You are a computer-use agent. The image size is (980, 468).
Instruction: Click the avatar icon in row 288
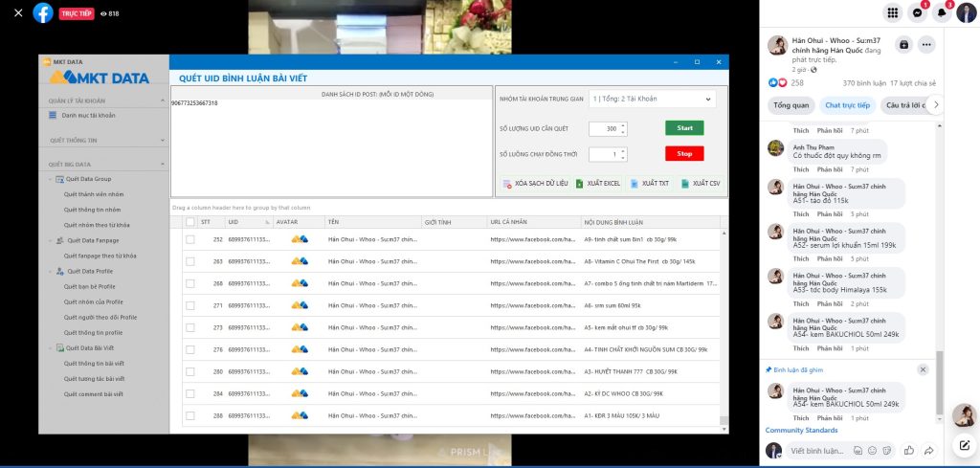[300, 415]
